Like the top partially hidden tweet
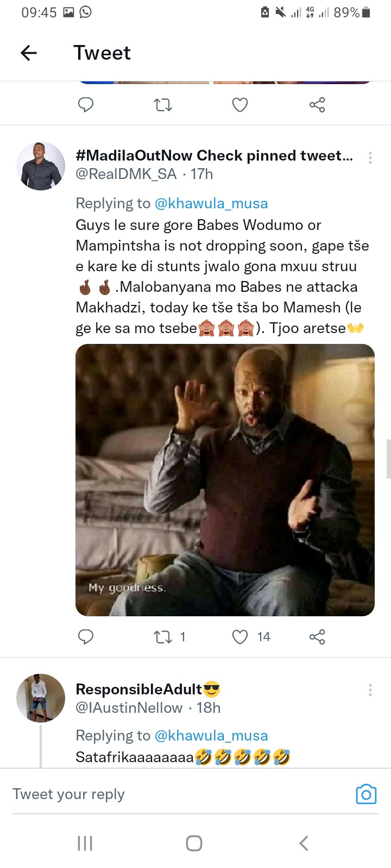This screenshot has height=868, width=391. tap(240, 105)
